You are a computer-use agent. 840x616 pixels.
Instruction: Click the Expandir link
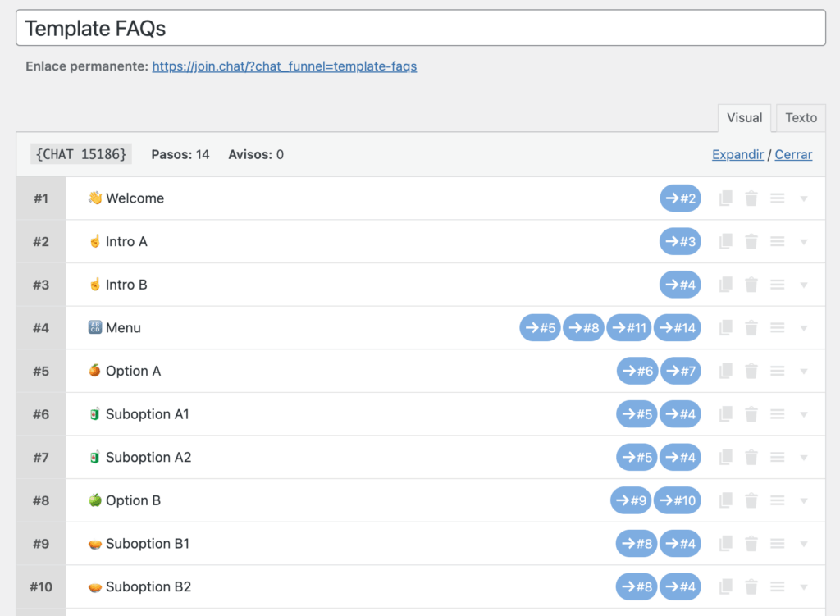click(x=737, y=154)
